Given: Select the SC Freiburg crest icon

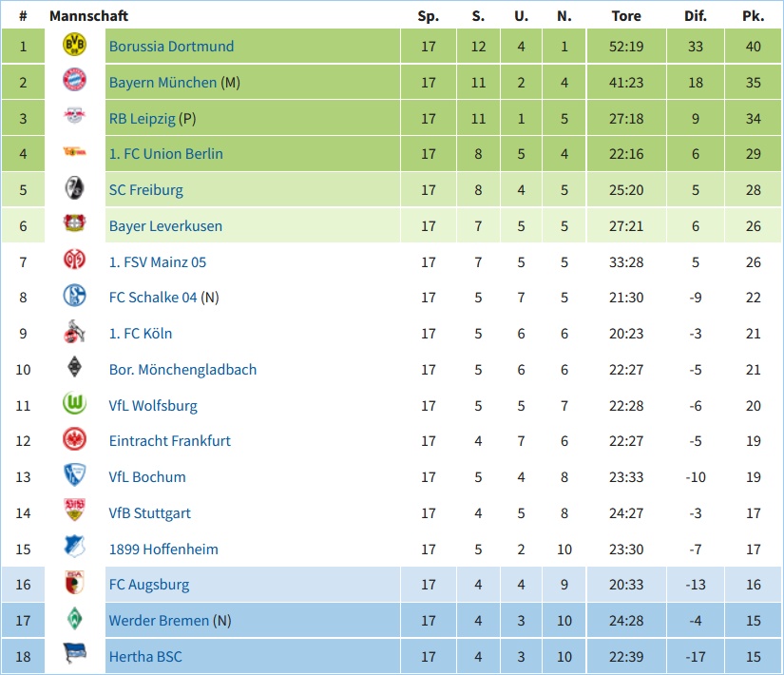Looking at the screenshot, I should pos(74,188).
